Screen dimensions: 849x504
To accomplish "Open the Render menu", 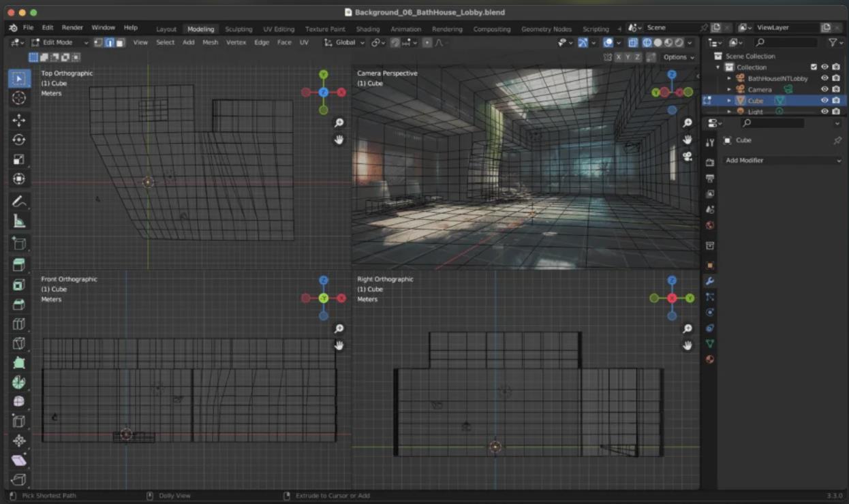I will (x=72, y=28).
